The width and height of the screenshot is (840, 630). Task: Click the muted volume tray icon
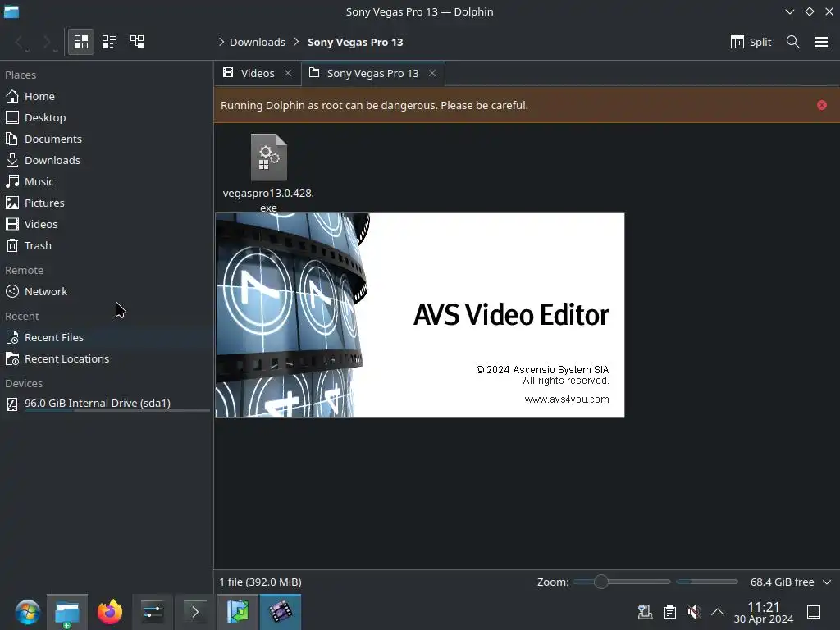tap(694, 612)
